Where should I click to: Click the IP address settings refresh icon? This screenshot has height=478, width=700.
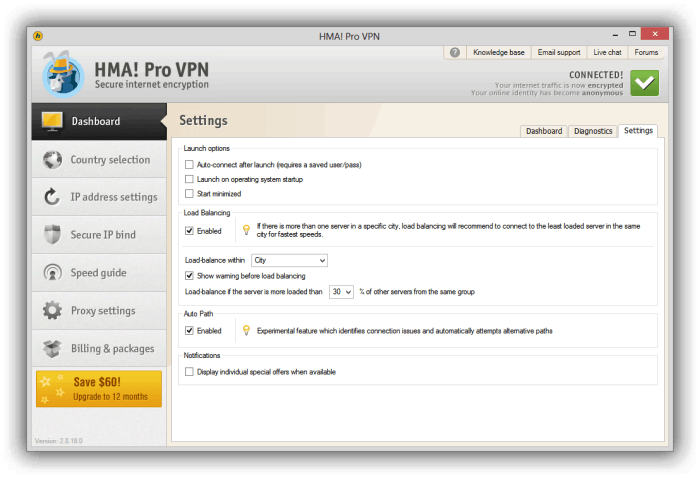point(52,197)
